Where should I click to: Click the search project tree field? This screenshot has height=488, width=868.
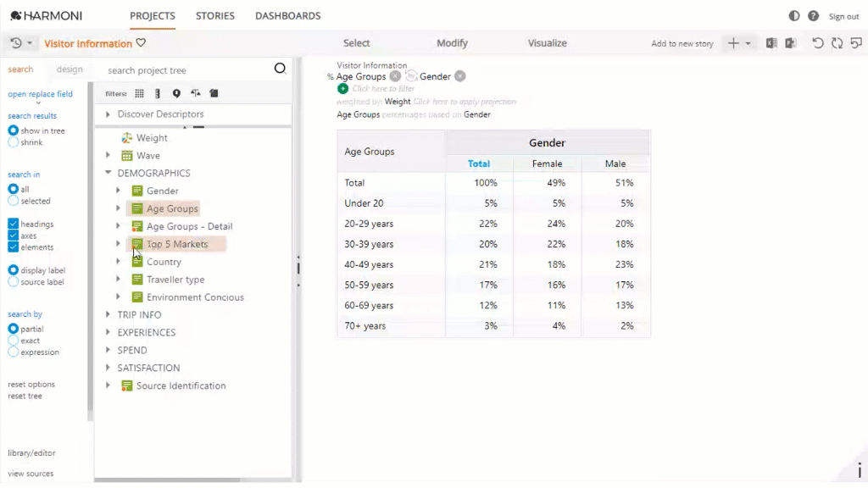pyautogui.click(x=188, y=70)
